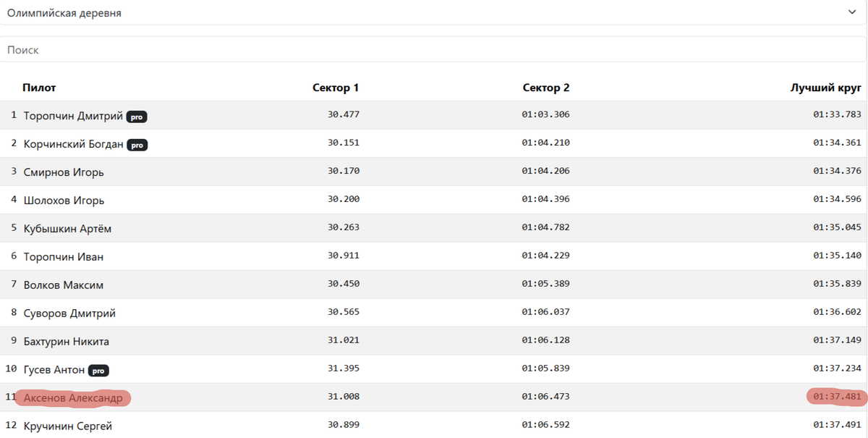868x438 pixels.
Task: Click best lap time 01:35.140
Action: coord(837,256)
